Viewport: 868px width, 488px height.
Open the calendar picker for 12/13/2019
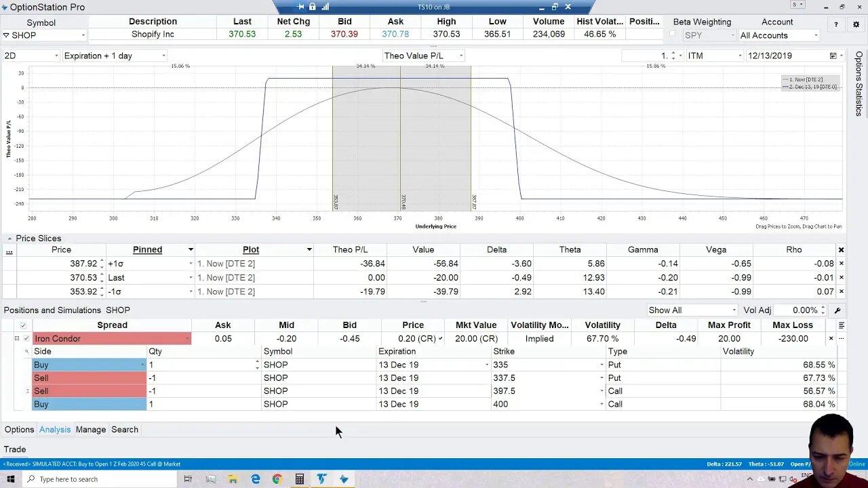coord(833,56)
